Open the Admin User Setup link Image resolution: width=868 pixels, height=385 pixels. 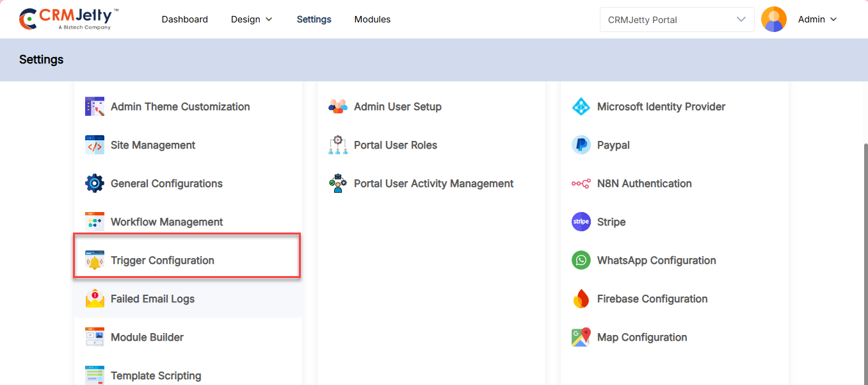pyautogui.click(x=398, y=107)
